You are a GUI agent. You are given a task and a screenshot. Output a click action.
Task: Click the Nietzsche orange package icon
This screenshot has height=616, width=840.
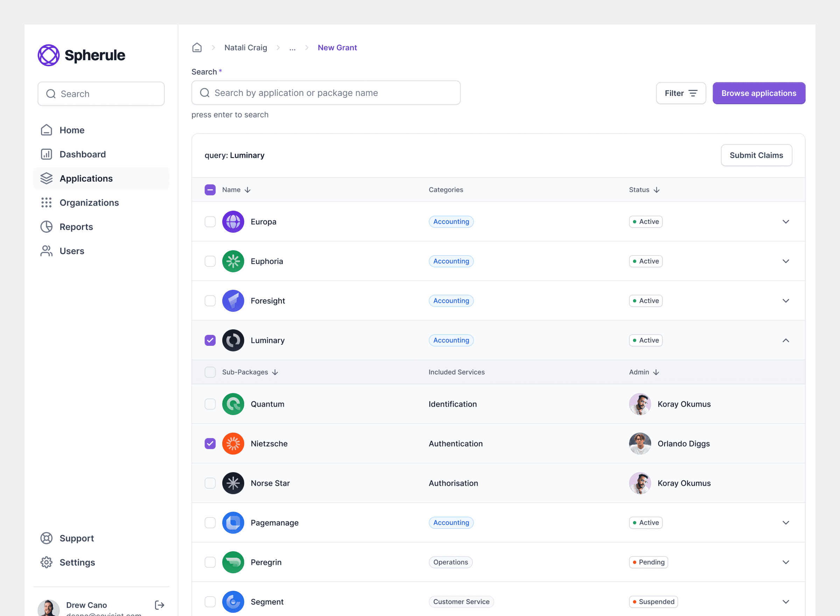(x=233, y=444)
